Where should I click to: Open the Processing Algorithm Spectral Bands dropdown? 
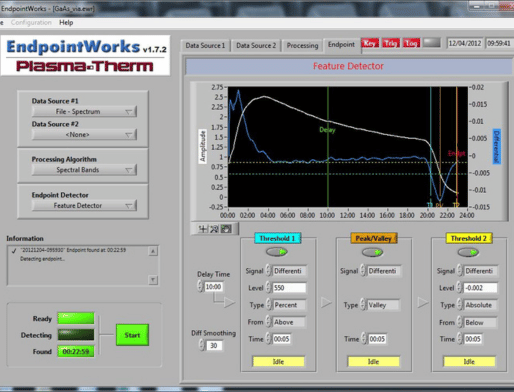(x=84, y=170)
